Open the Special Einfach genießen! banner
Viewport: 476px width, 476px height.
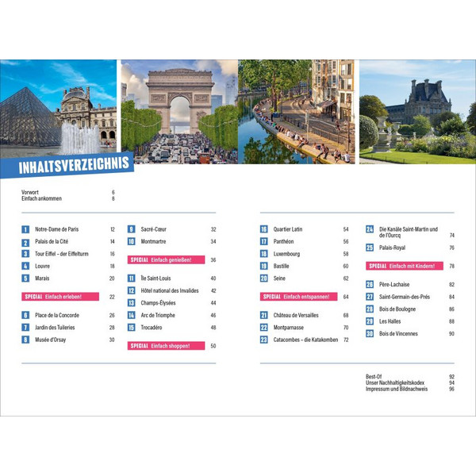pos(166,260)
